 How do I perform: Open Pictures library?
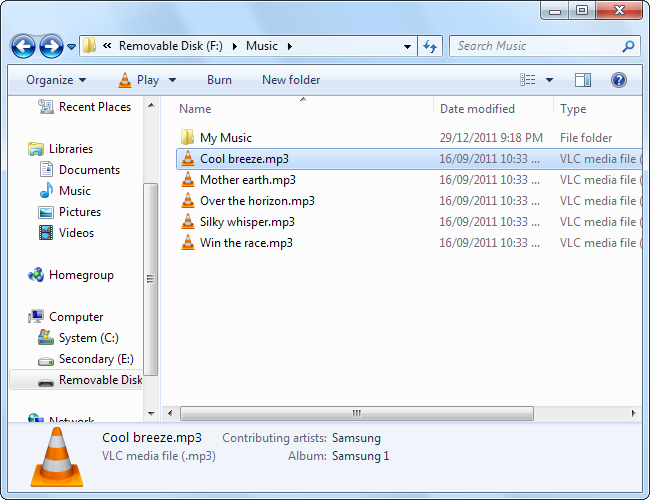tap(80, 212)
